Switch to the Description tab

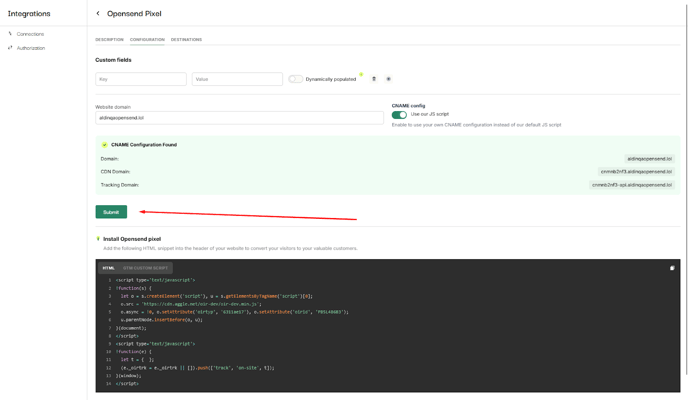click(x=109, y=40)
